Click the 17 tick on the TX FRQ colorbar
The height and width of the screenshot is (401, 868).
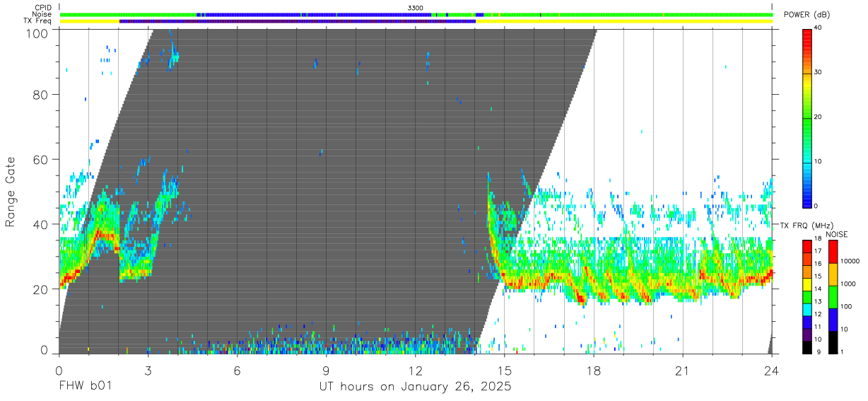pyautogui.click(x=817, y=251)
